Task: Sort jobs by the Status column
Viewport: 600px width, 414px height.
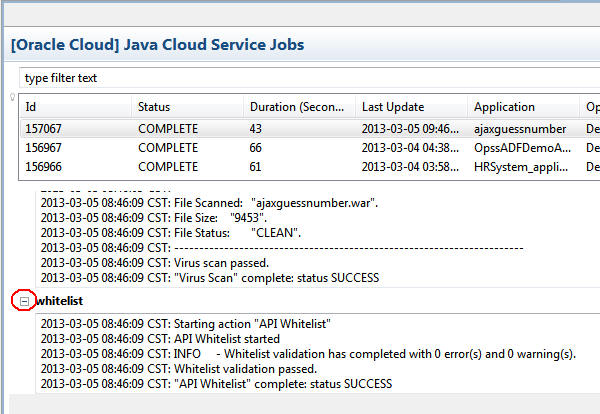Action: tap(185, 107)
